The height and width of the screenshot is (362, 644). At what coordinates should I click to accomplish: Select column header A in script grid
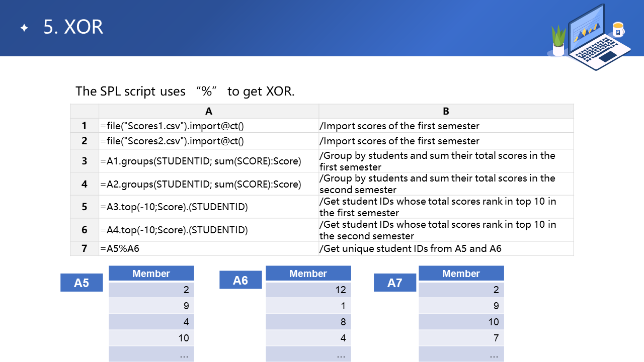(209, 111)
